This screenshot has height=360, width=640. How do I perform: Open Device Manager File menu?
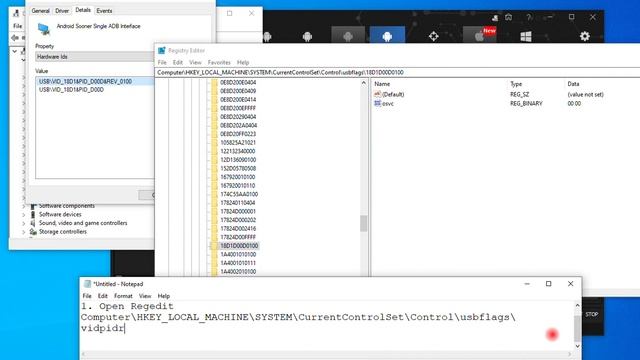[x=18, y=26]
